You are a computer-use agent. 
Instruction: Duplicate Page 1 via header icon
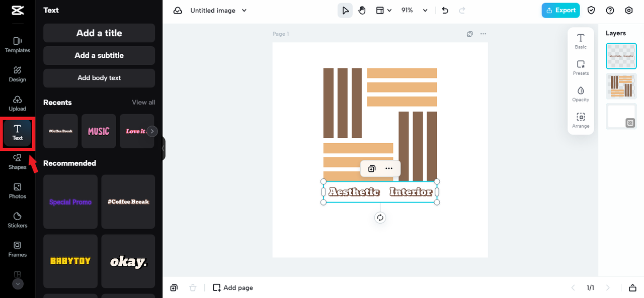point(469,34)
